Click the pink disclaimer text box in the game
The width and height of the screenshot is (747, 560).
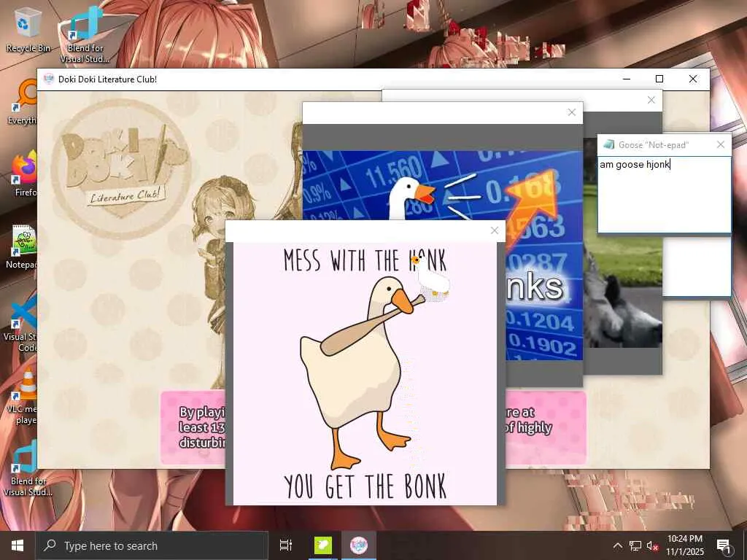(x=193, y=427)
